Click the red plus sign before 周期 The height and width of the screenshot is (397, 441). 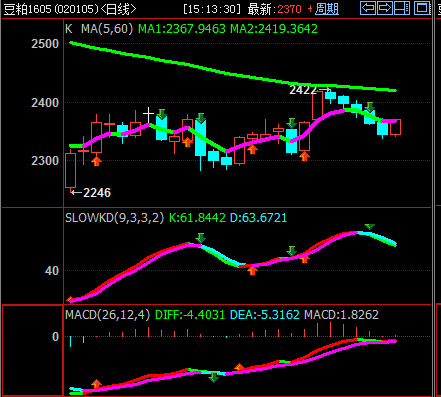310,9
